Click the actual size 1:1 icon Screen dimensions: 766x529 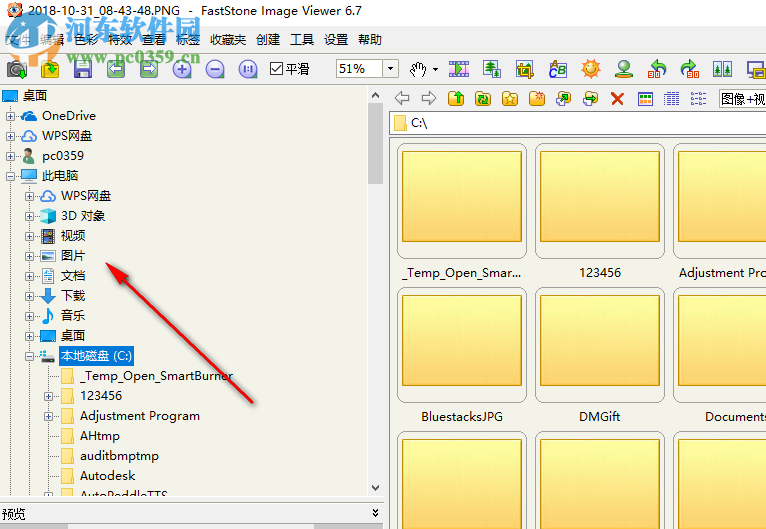tap(248, 69)
